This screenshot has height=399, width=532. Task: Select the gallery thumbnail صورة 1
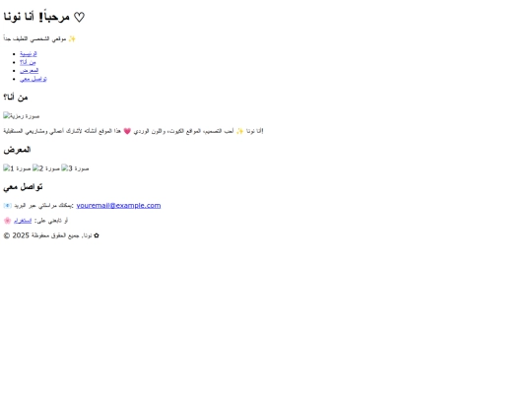17,168
